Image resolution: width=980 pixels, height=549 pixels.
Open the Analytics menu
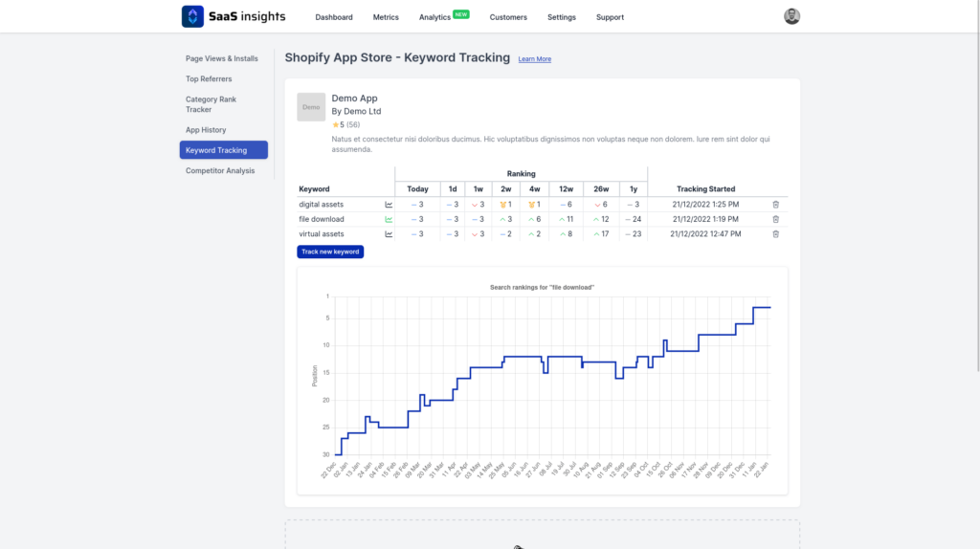click(x=434, y=17)
